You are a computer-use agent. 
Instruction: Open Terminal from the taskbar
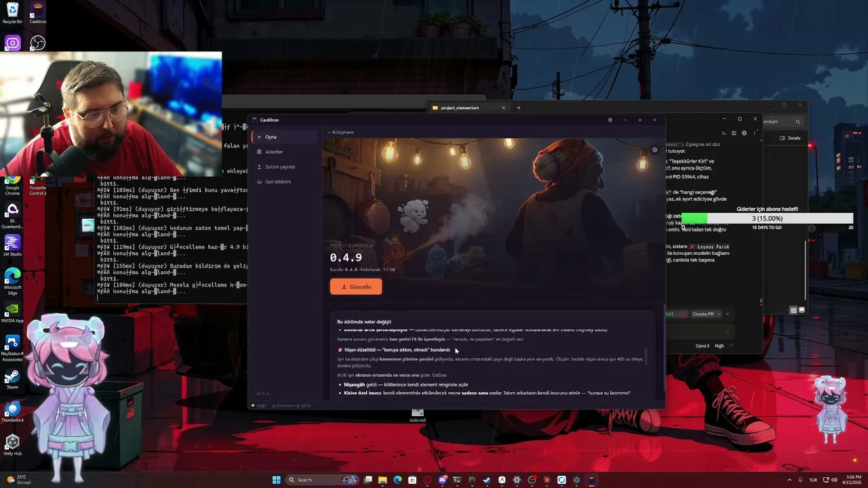[x=457, y=480]
